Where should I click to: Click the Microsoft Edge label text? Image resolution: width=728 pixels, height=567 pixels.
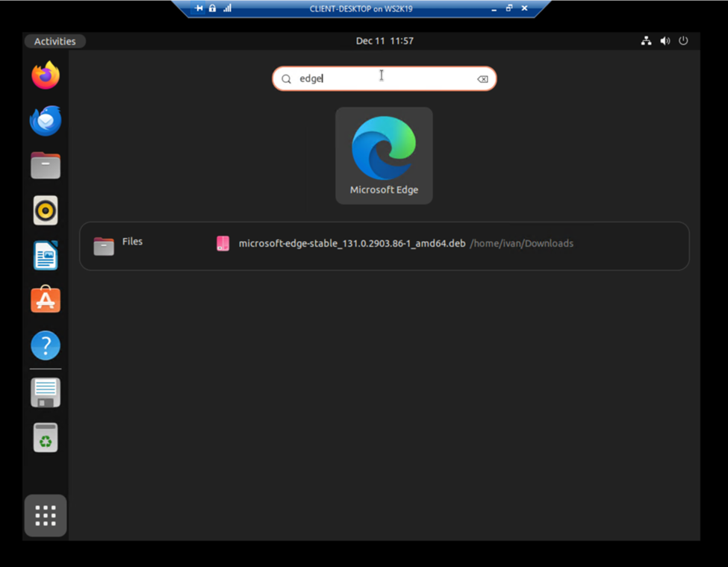[384, 189]
